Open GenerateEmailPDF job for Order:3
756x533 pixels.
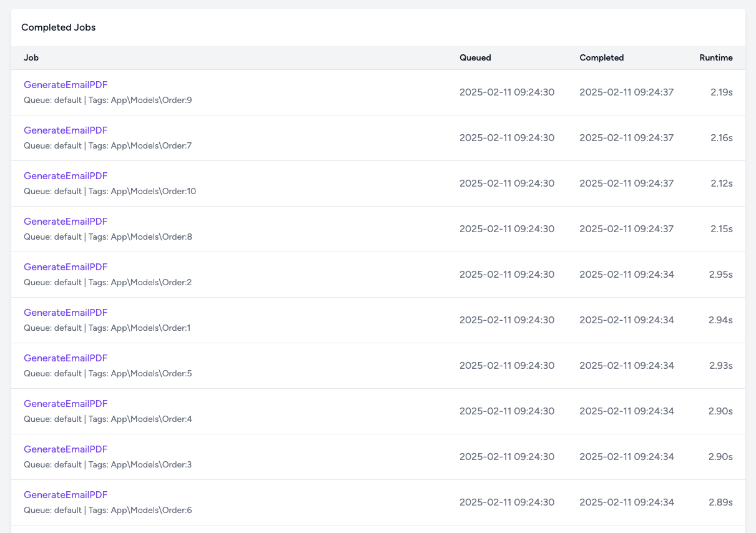(x=66, y=449)
